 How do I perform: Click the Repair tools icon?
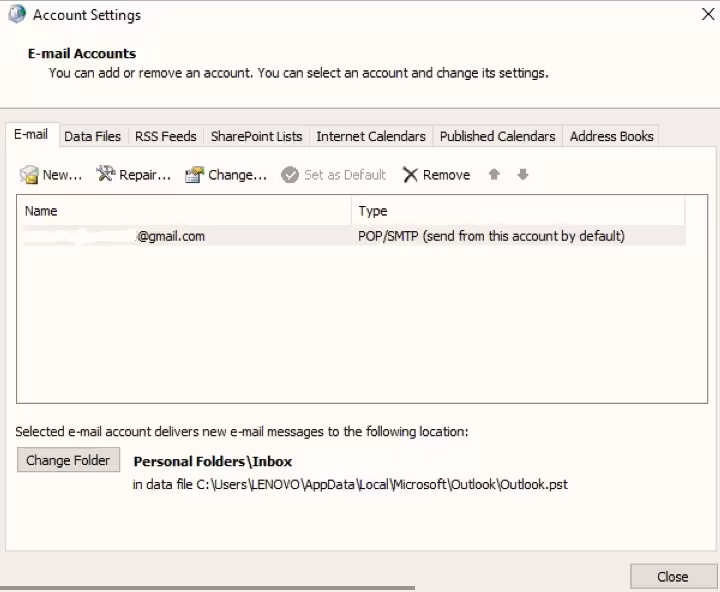tap(106, 175)
